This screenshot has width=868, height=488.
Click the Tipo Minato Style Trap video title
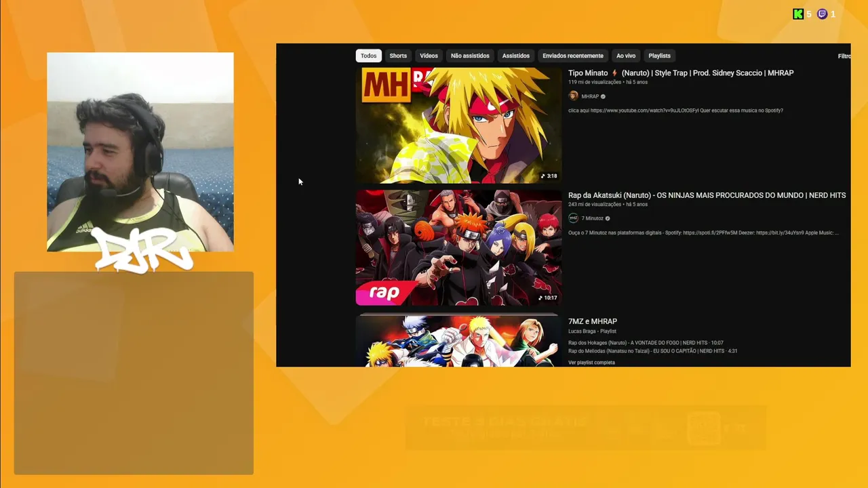(x=681, y=73)
